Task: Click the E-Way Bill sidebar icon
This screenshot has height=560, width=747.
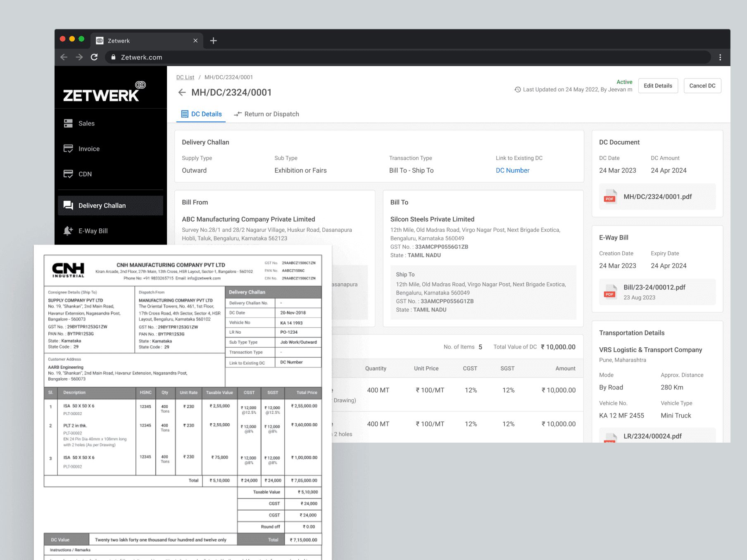Action: [x=68, y=231]
